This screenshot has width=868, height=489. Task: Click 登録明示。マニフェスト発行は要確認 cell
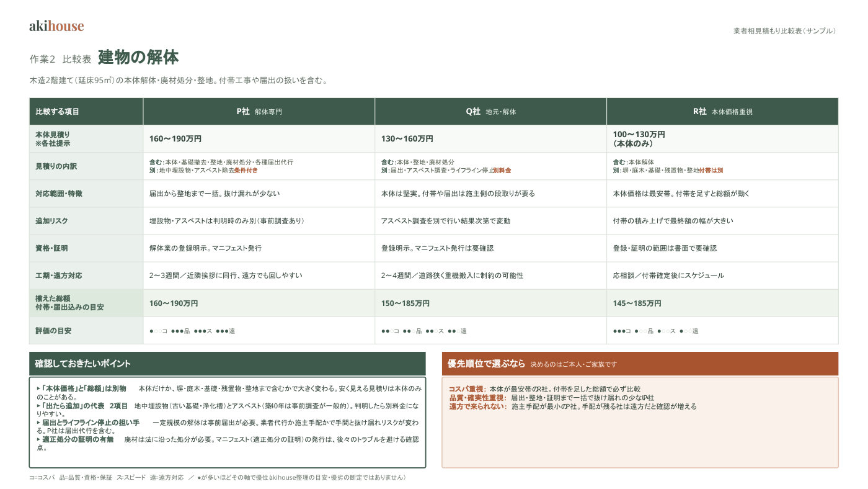pyautogui.click(x=491, y=248)
